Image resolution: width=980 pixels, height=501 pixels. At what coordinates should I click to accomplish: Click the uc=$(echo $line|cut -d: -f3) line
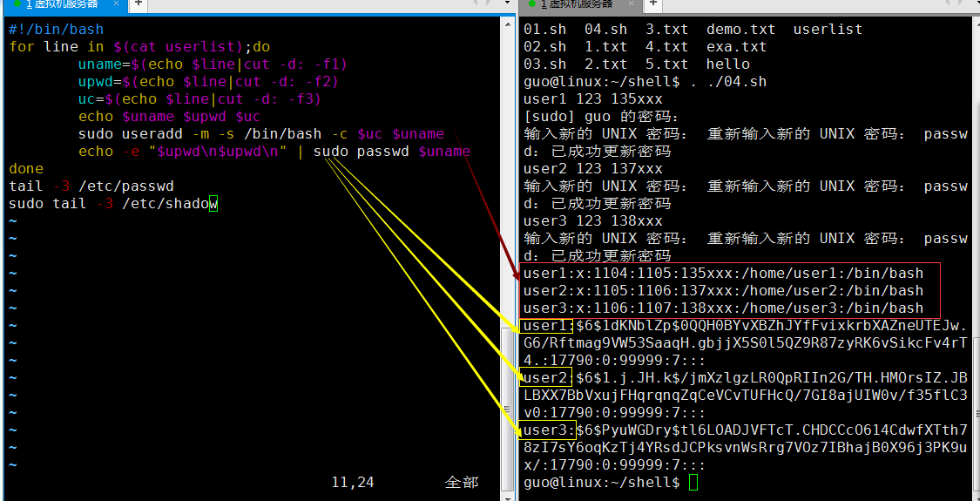pos(199,99)
